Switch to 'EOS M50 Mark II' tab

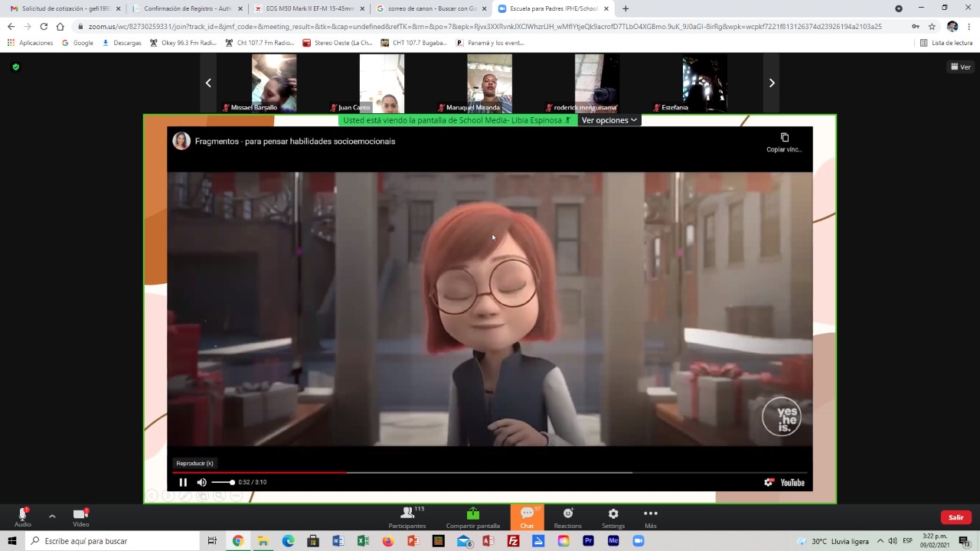[309, 8]
